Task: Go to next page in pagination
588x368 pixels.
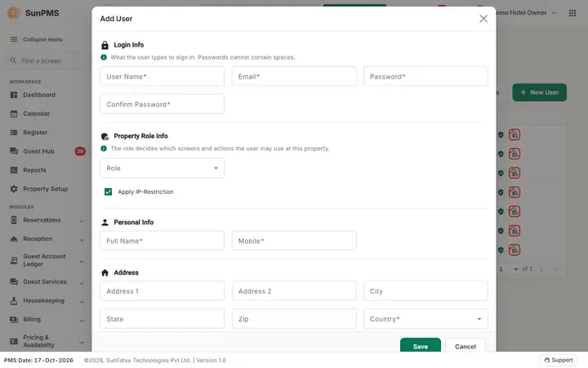Action: coord(541,269)
